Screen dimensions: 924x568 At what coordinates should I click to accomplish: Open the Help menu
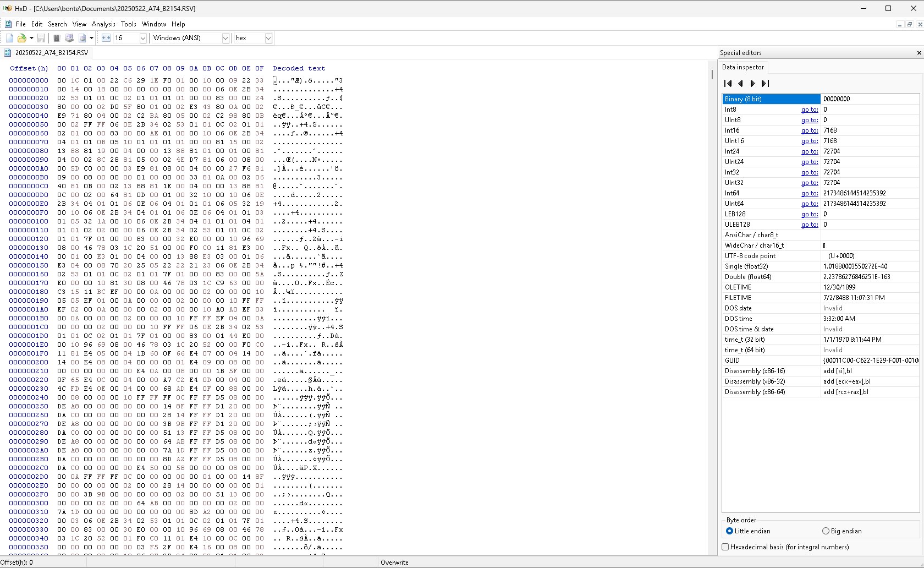[178, 24]
